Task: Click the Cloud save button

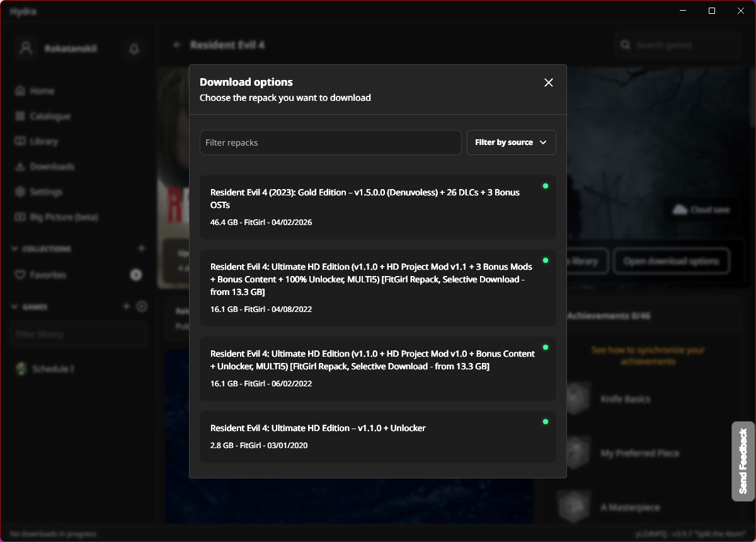Action: point(701,209)
